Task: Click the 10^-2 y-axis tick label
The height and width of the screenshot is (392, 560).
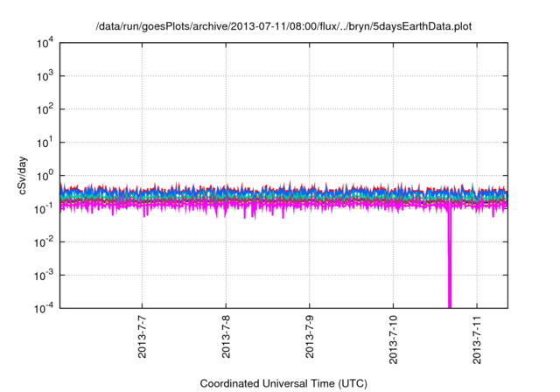Action: pos(45,242)
